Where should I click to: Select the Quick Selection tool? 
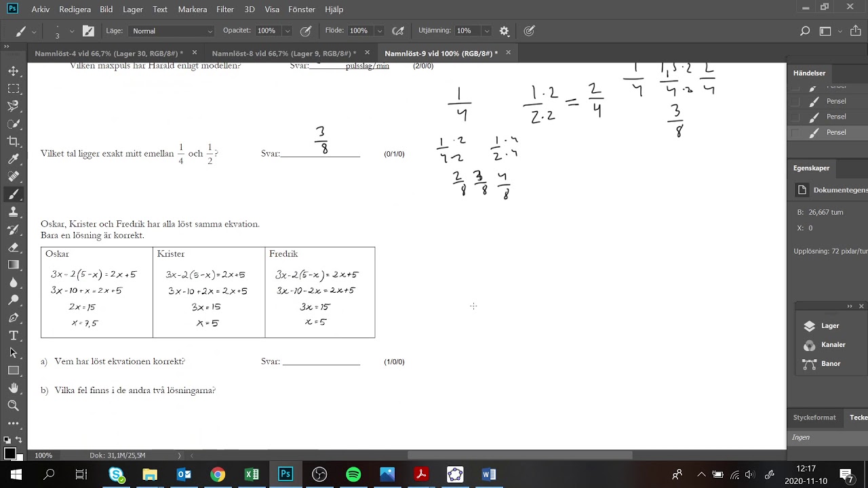pyautogui.click(x=13, y=124)
